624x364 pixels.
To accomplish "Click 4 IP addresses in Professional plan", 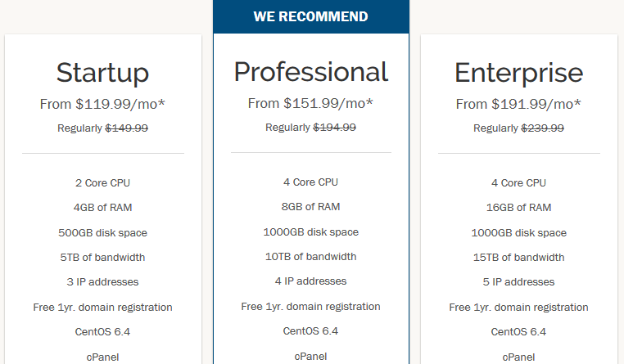I will [311, 281].
